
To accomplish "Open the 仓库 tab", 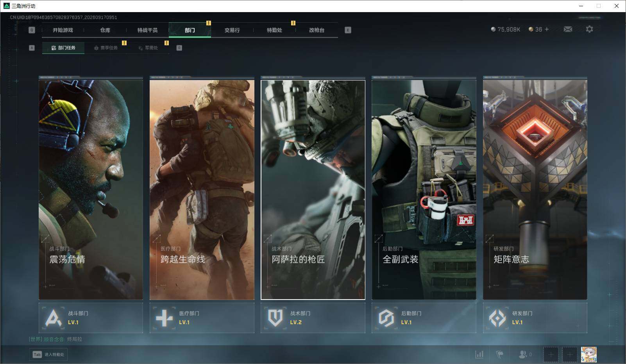I will [105, 30].
